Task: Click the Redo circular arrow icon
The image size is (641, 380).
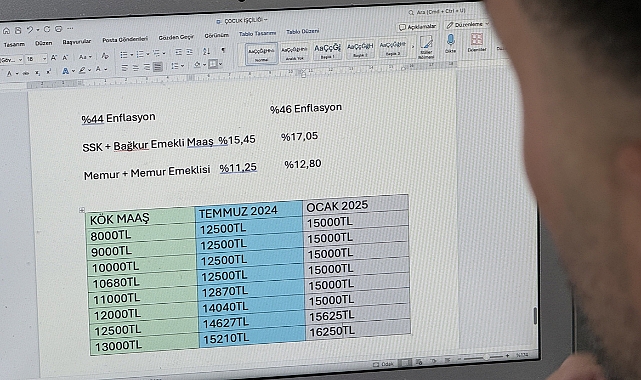Action: [47, 29]
